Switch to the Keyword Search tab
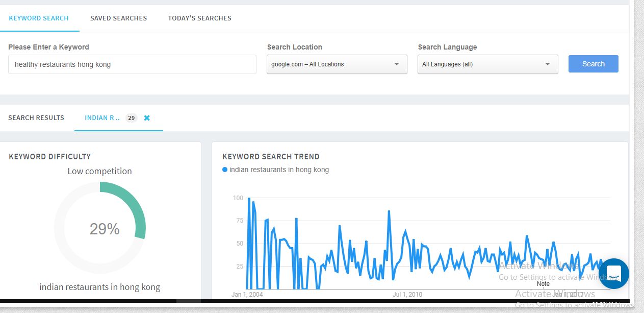The image size is (644, 313). [39, 18]
